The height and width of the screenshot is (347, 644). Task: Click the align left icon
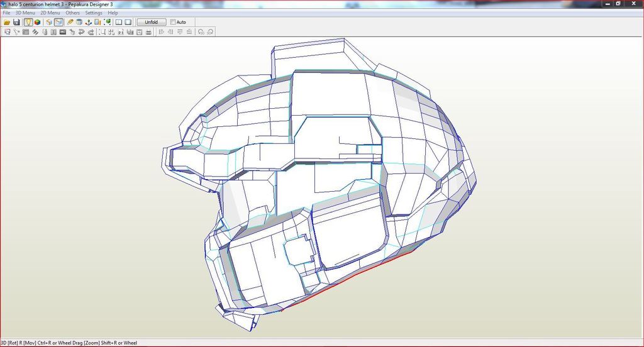point(161,31)
